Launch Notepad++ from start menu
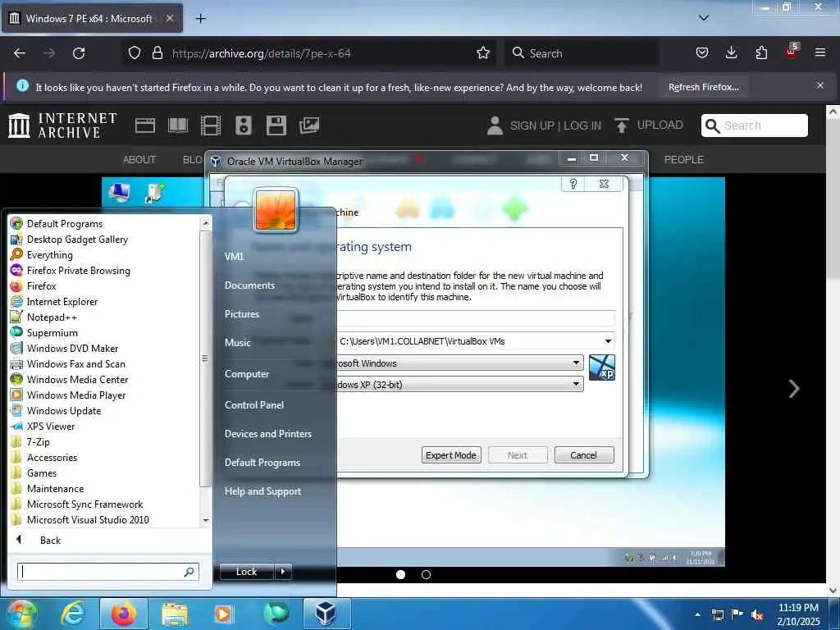The height and width of the screenshot is (630, 840). pyautogui.click(x=52, y=317)
